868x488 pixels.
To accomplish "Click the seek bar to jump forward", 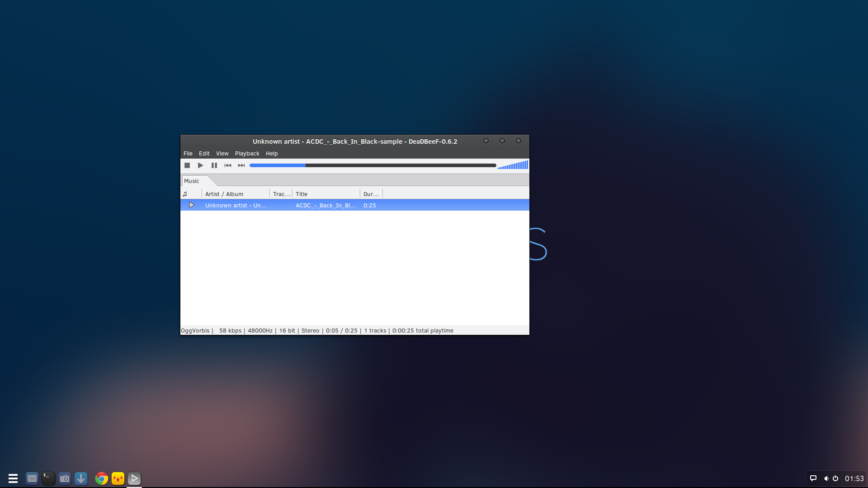I will click(373, 165).
